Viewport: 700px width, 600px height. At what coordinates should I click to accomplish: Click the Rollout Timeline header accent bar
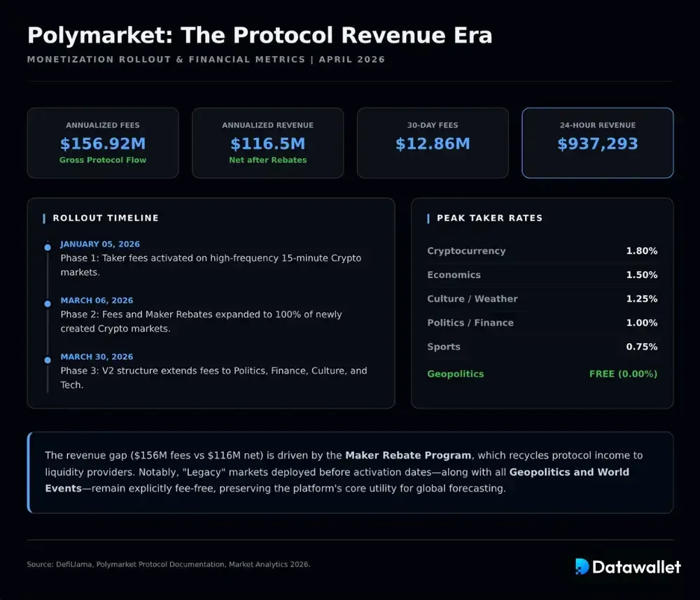click(x=43, y=218)
